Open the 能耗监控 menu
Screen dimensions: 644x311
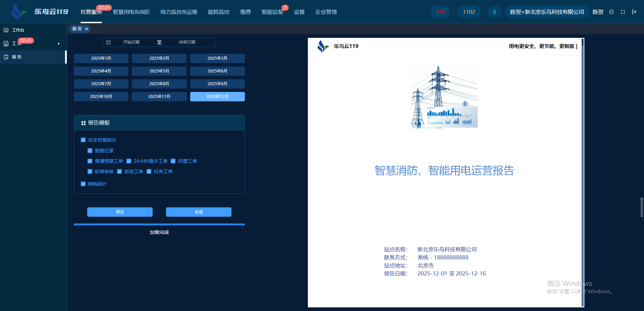point(219,12)
